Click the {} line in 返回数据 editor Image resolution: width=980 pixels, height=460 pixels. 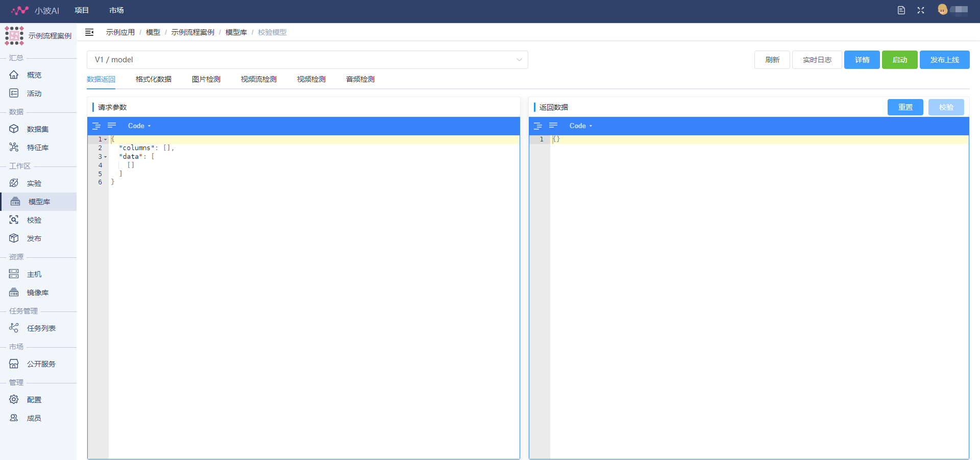(759, 139)
